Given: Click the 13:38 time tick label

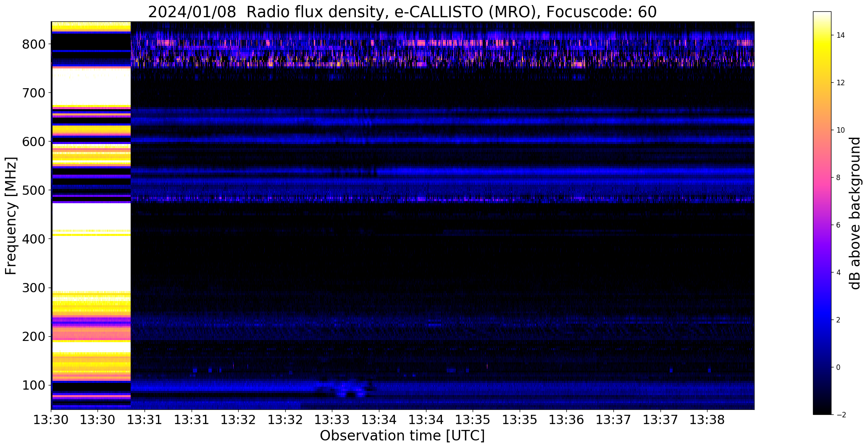Looking at the screenshot, I should pos(707,419).
